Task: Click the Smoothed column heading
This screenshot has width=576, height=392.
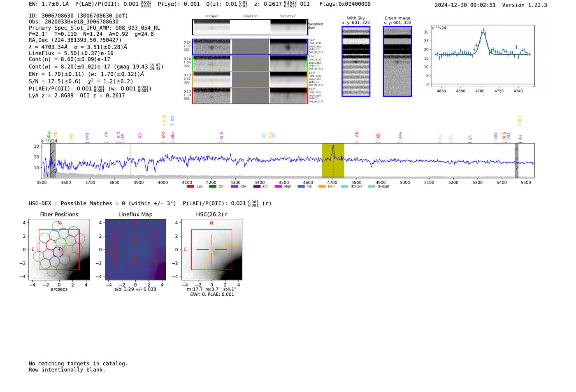Action: [288, 16]
